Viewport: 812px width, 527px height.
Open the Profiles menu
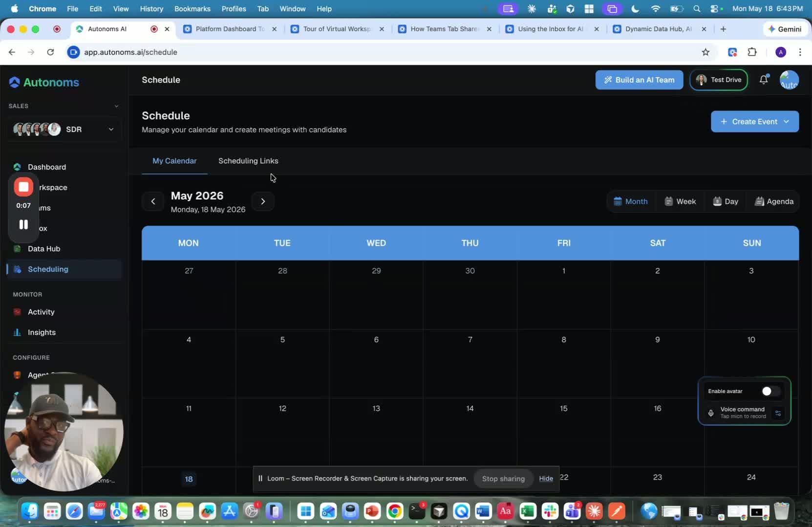[x=234, y=9]
